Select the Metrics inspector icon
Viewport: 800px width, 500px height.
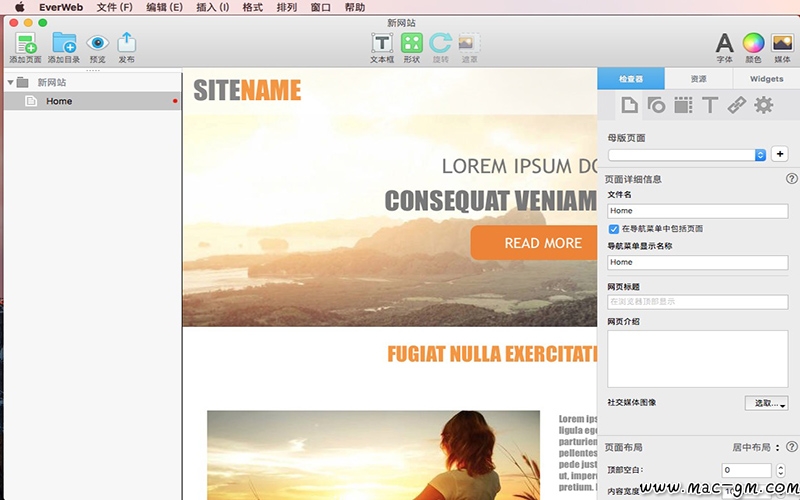click(683, 106)
